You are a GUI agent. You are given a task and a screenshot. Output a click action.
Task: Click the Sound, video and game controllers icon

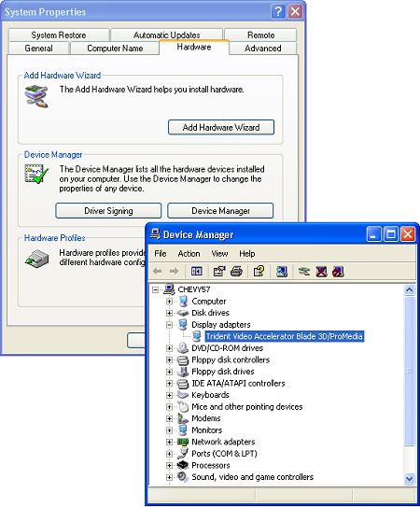pos(183,476)
